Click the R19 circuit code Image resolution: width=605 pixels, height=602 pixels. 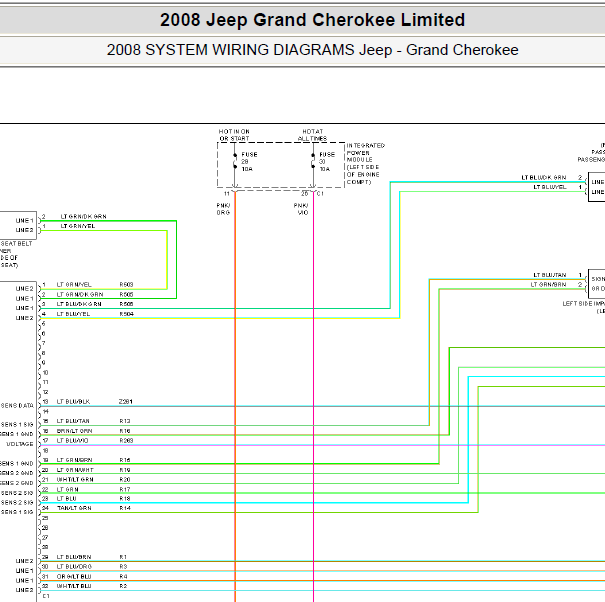point(125,470)
